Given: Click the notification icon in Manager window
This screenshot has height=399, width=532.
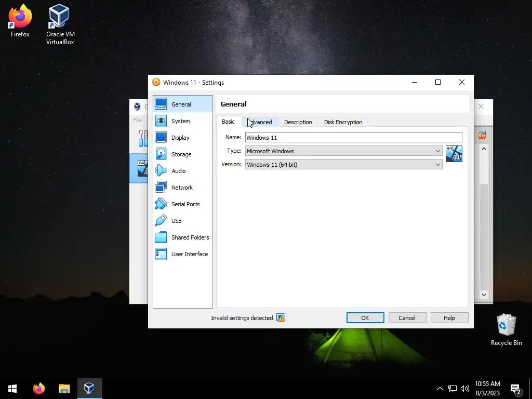Looking at the screenshot, I should 482,136.
